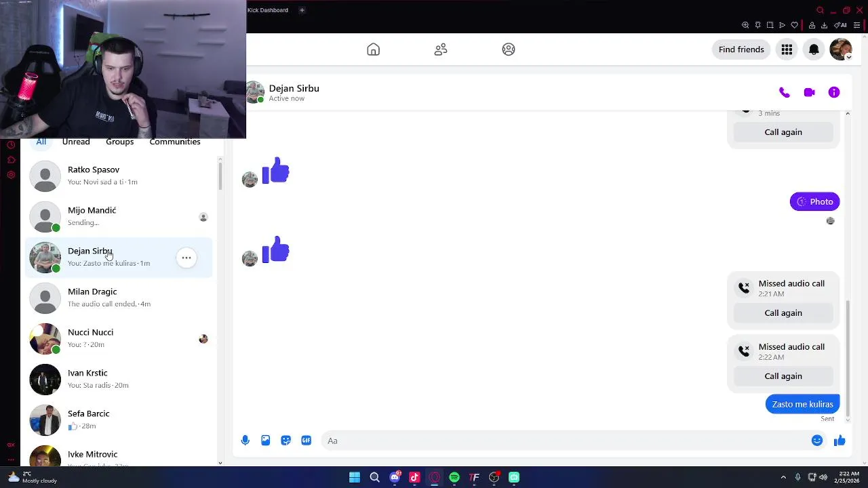Open the taskbar clock showing 2:22 AM

[848, 477]
